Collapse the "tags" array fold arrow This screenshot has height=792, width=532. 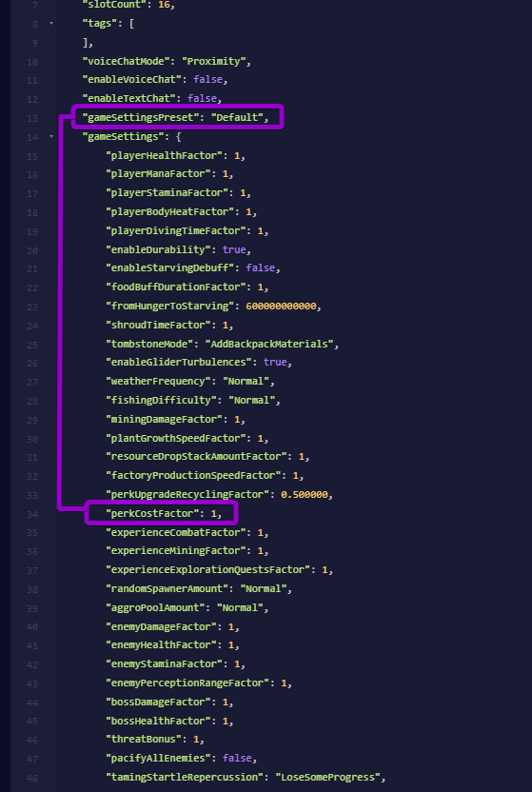(x=51, y=23)
